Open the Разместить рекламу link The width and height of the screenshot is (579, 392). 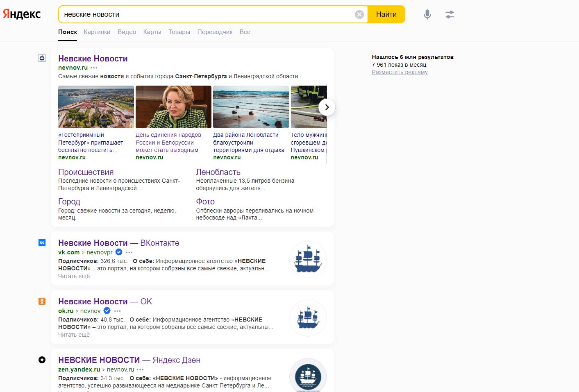click(x=400, y=72)
